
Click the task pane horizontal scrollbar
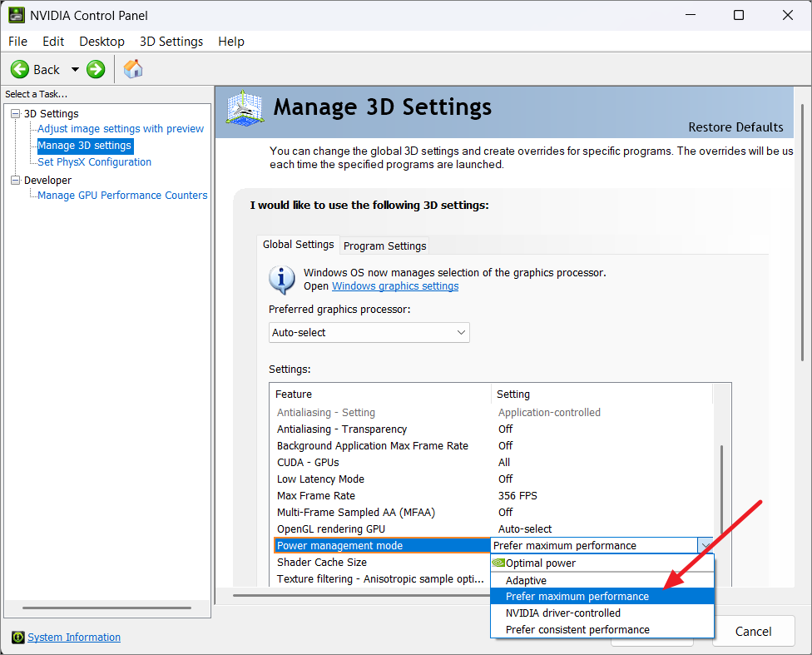tap(107, 608)
